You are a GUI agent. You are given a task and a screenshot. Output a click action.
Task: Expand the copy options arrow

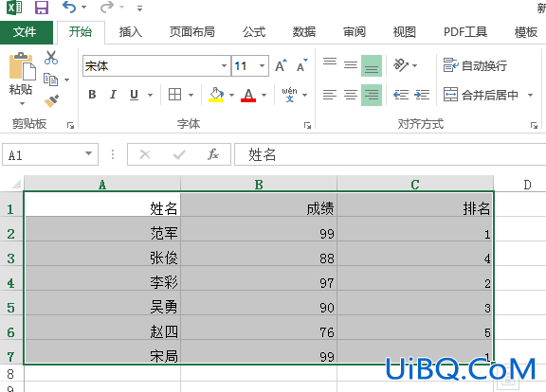(67, 80)
